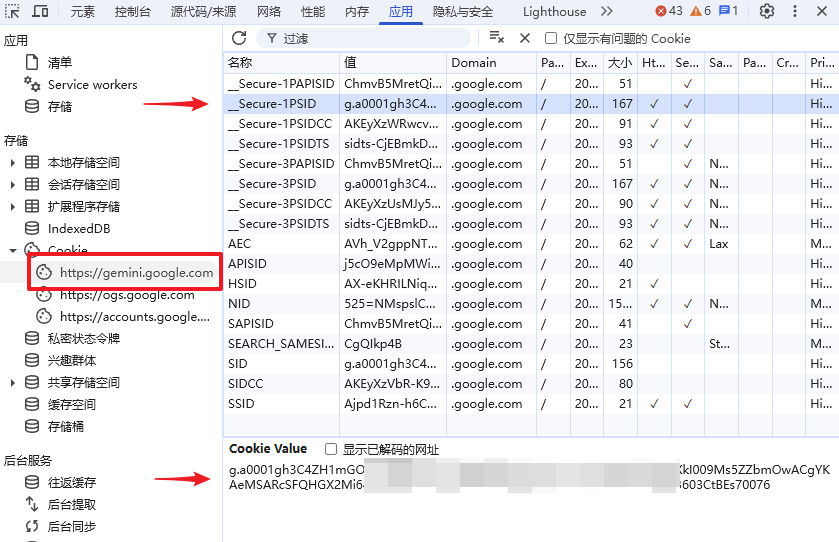This screenshot has width=839, height=542.
Task: Expand 会话存储空间 tree node
Action: [x=12, y=184]
